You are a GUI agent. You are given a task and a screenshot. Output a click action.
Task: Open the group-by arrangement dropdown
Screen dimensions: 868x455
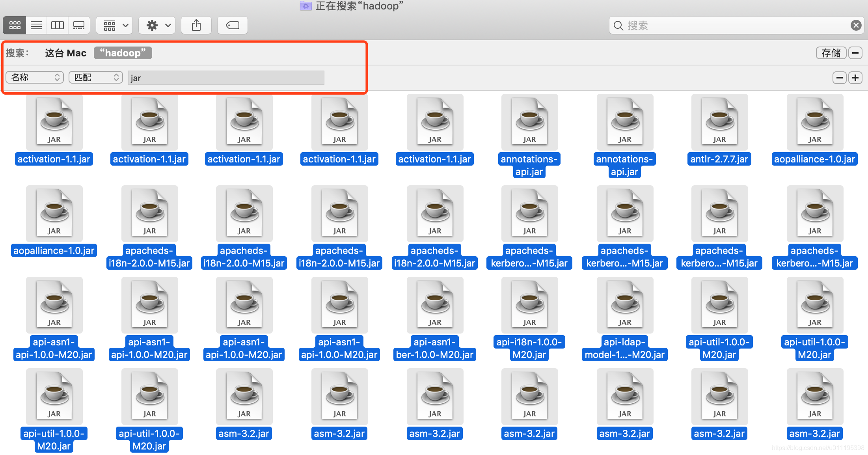115,25
